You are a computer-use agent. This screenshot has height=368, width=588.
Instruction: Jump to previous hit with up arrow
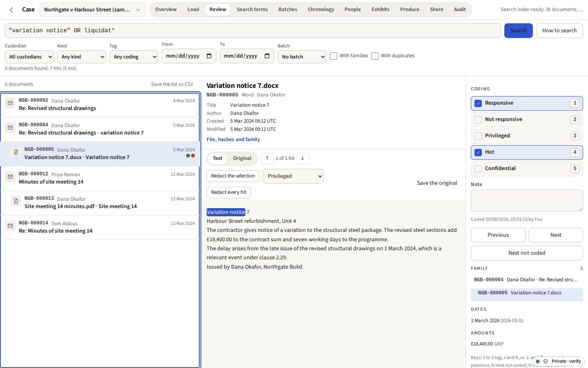[267, 158]
